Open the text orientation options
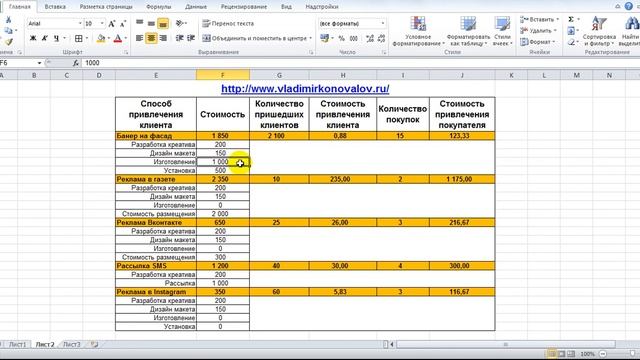 [x=180, y=24]
